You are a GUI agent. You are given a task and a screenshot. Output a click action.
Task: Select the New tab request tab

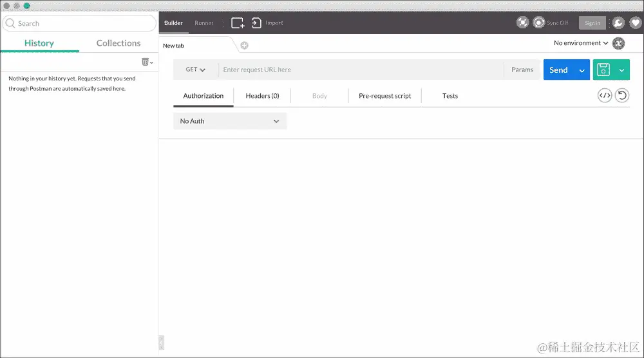point(197,46)
